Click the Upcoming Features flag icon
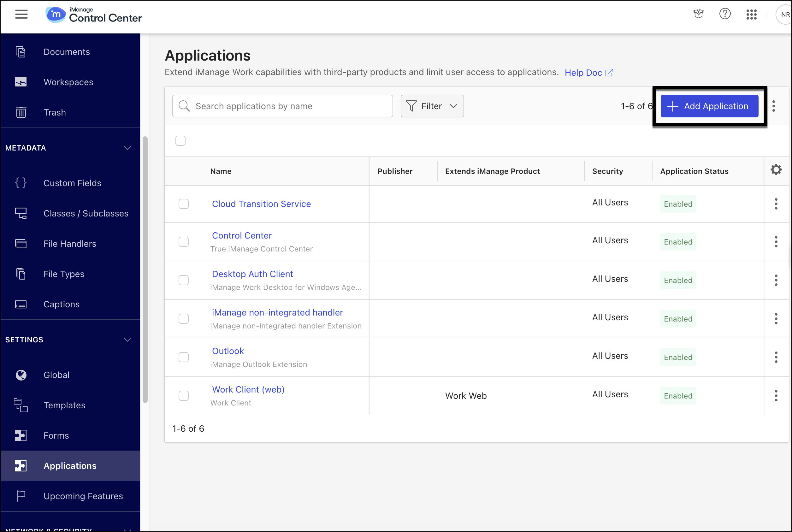The image size is (792, 532). coord(21,496)
